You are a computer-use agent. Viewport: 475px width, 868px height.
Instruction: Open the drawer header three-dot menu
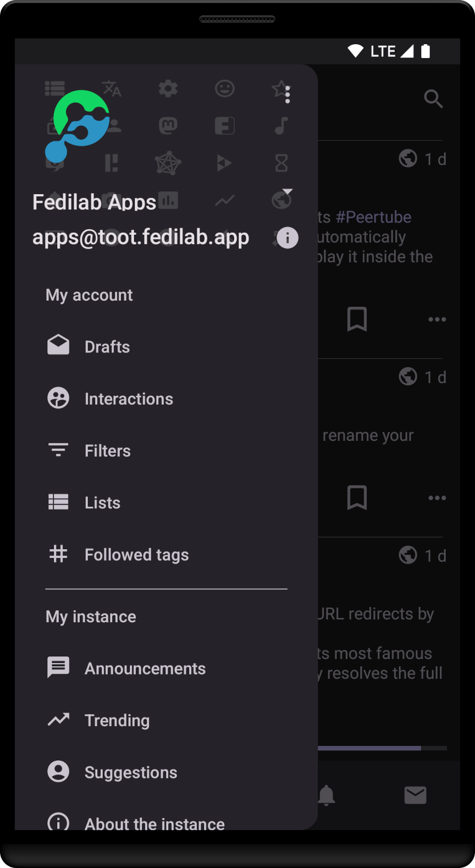click(x=288, y=95)
